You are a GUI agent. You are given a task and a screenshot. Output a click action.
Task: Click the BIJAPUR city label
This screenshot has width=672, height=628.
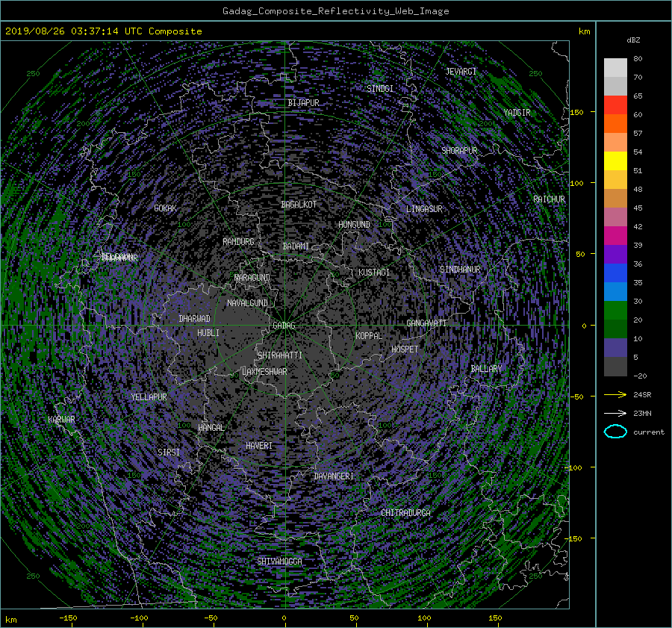303,103
